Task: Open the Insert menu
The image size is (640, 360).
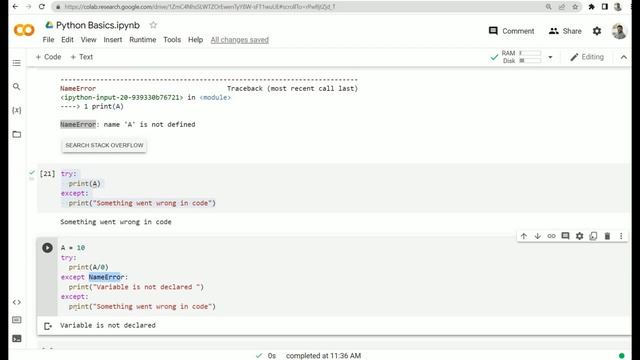Action: tap(113, 40)
